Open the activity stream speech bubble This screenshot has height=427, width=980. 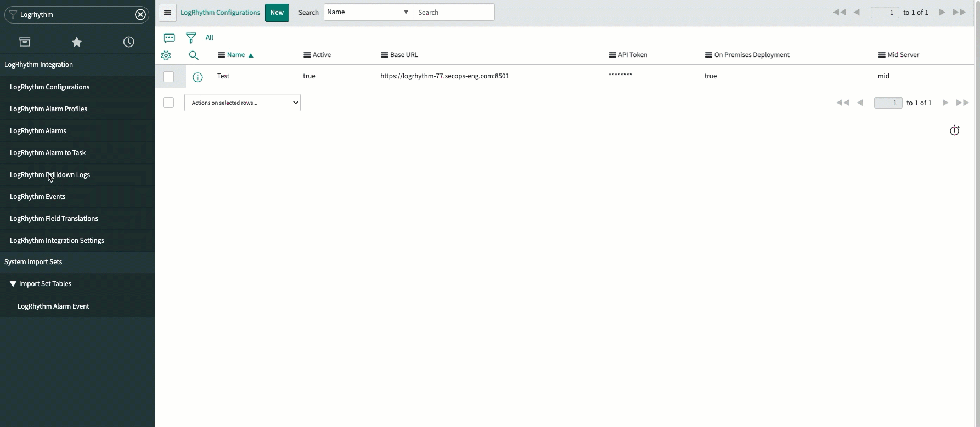(169, 38)
